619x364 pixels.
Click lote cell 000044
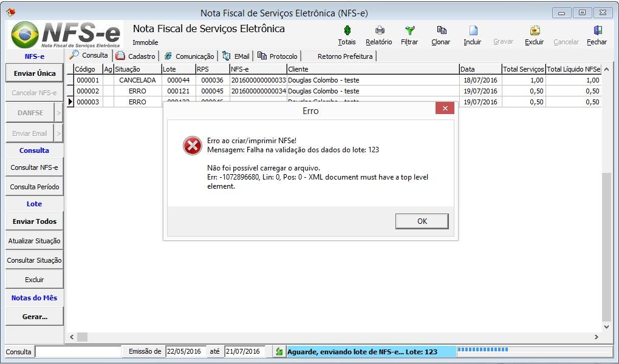coord(179,80)
